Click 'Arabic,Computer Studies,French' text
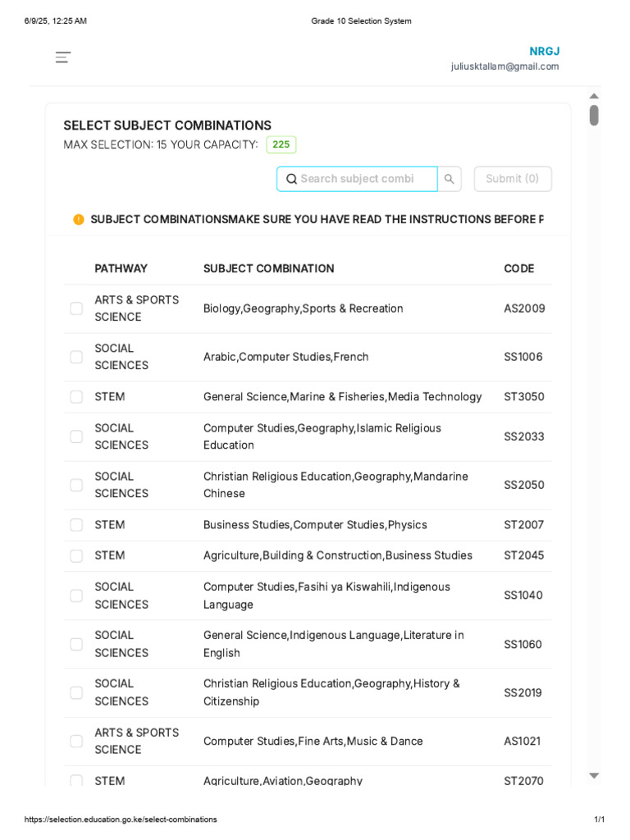Screen dimensions: 630x840 tap(286, 357)
